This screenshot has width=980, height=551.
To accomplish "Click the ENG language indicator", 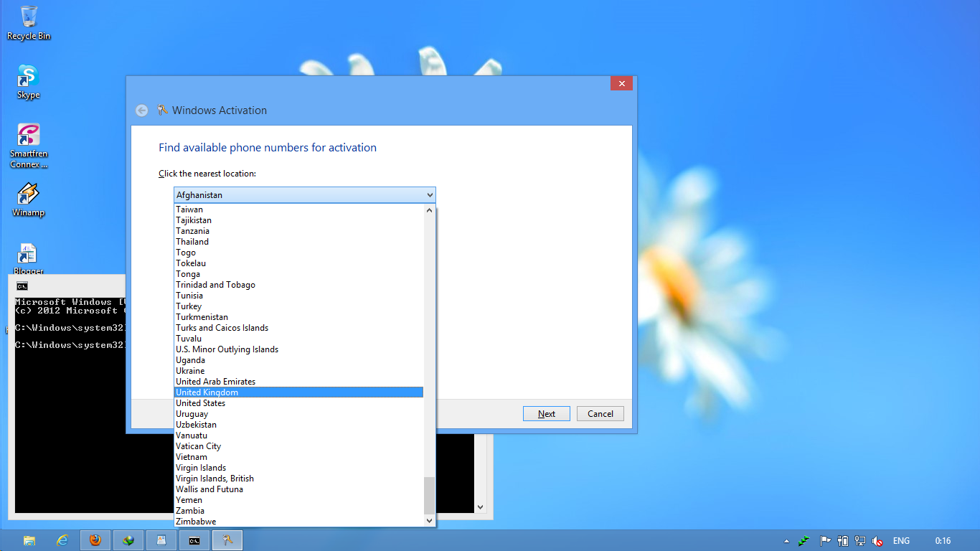I will [901, 541].
